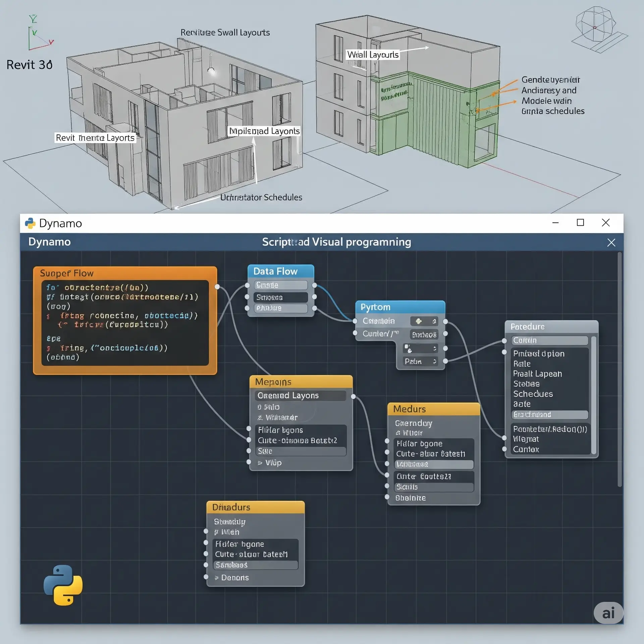The width and height of the screenshot is (644, 644).
Task: Click the arrow icon beside Denorts in Ditadurs
Action: (217, 578)
